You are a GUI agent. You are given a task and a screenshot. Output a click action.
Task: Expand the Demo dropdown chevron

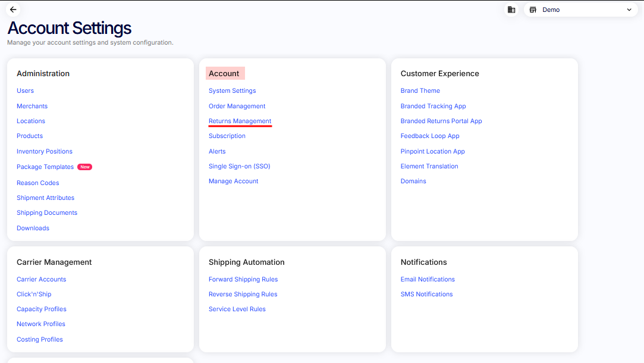[629, 10]
